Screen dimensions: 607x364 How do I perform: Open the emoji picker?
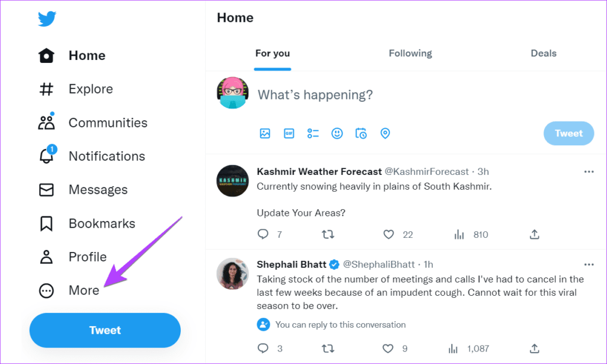(x=337, y=133)
